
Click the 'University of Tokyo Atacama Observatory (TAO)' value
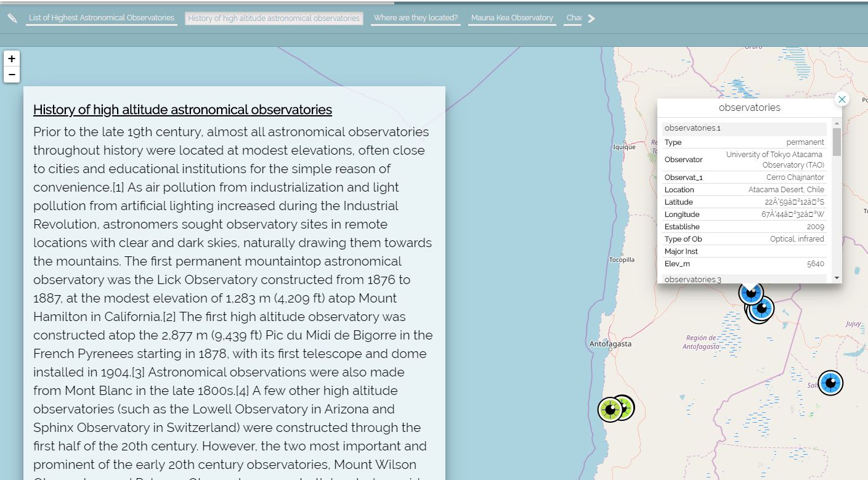(774, 160)
